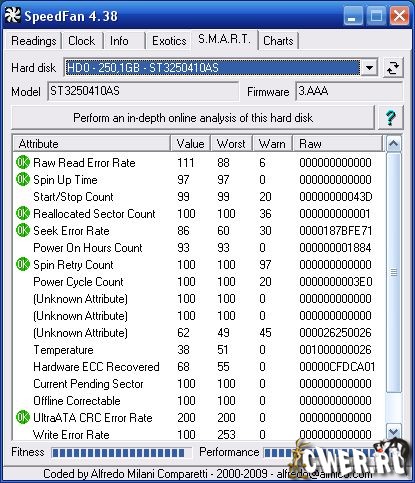
Task: Sort by the Attribute column header
Action: point(92,144)
